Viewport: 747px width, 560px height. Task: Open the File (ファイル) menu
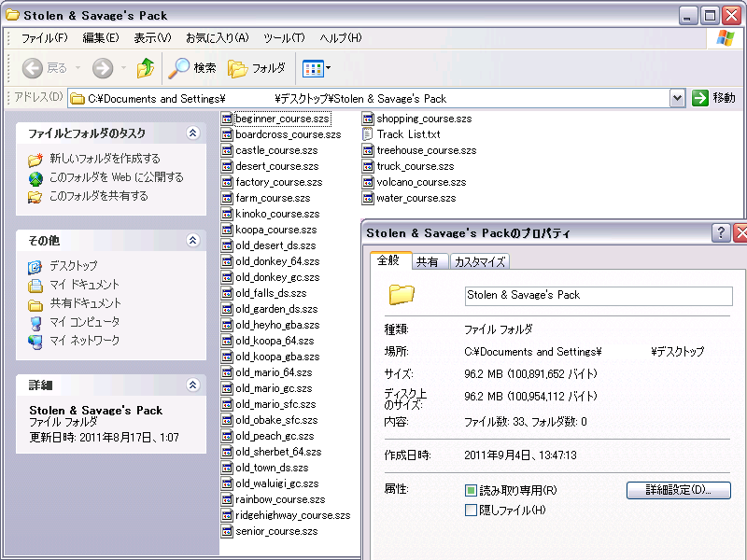pos(44,37)
